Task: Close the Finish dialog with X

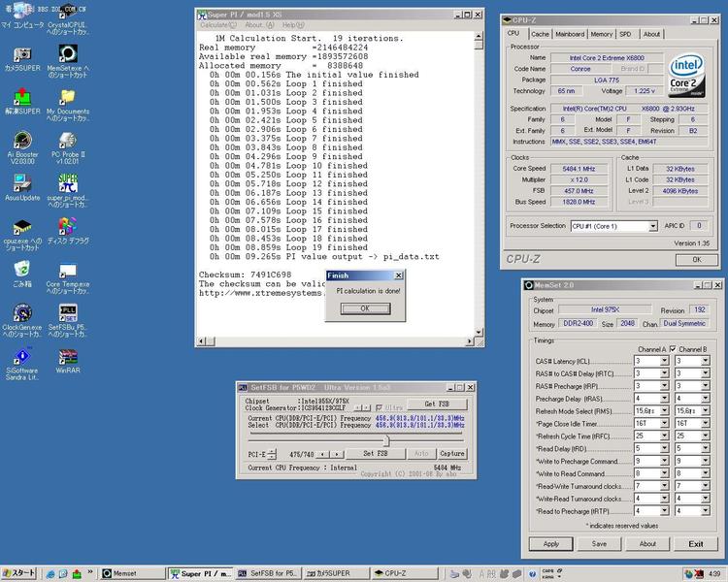Action: point(398,275)
